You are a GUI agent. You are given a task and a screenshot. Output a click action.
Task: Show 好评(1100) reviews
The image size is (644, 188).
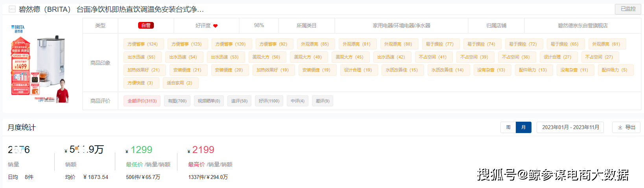269,101
